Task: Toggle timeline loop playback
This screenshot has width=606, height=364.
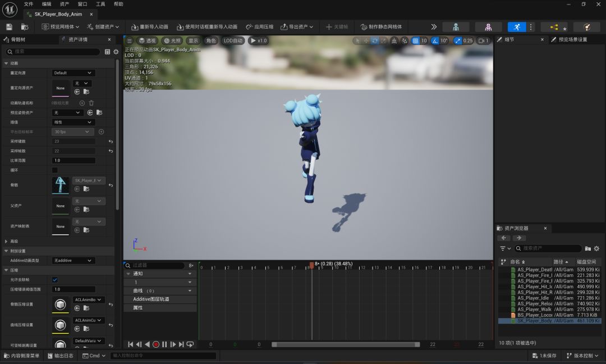Action: click(x=190, y=344)
